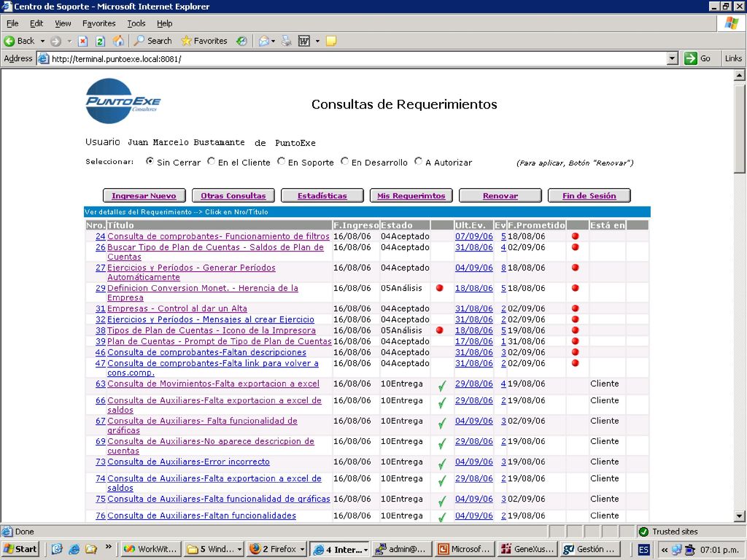Click the PuntoExe logo

123,101
